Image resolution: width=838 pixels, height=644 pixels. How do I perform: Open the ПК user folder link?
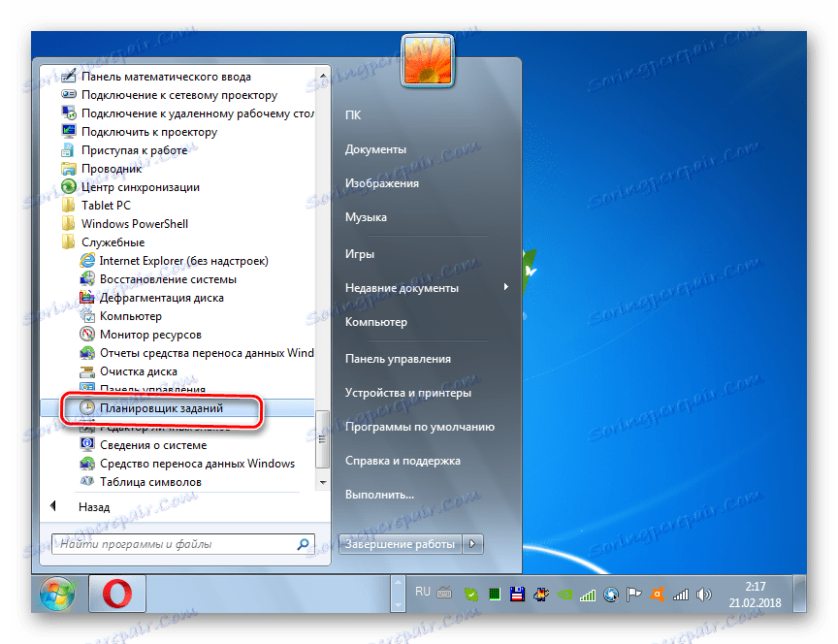click(x=353, y=114)
